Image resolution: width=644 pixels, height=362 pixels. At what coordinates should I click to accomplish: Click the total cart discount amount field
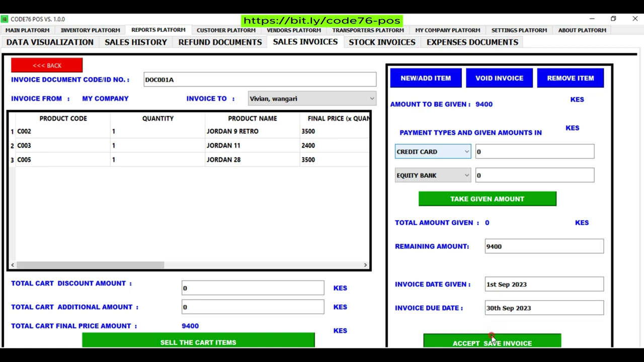(x=253, y=288)
